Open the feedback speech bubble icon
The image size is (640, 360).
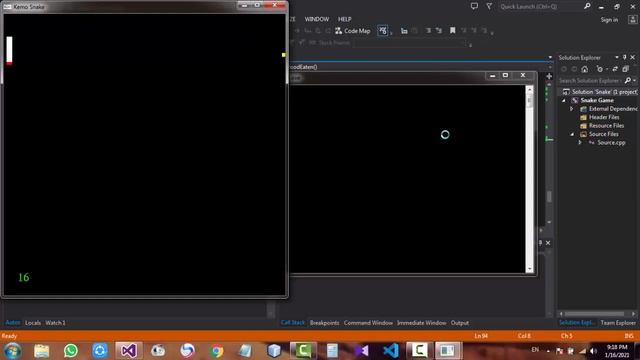(474, 6)
